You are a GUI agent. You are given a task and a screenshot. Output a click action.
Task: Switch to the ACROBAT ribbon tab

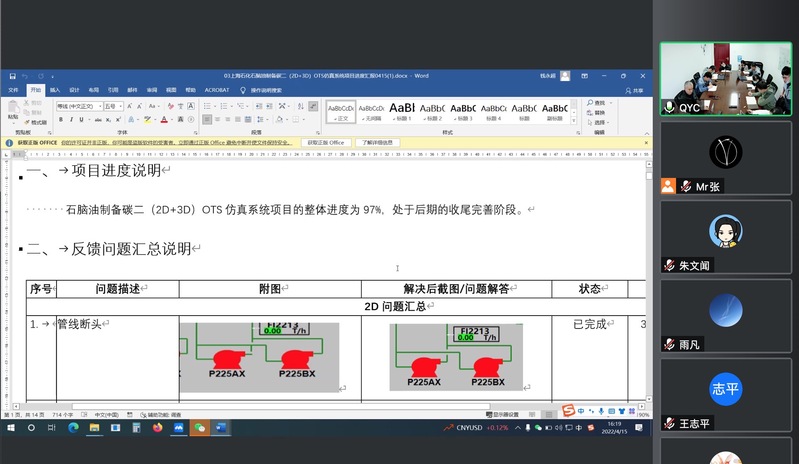click(x=217, y=89)
